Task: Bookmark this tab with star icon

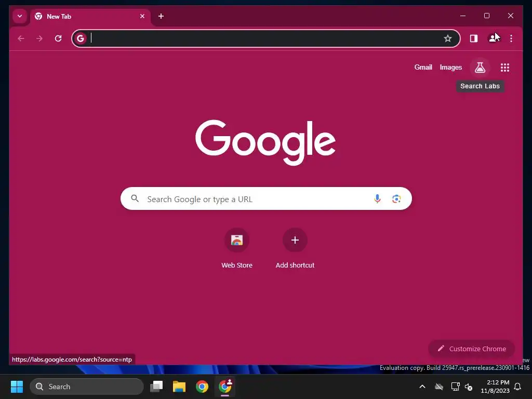Action: [x=447, y=38]
